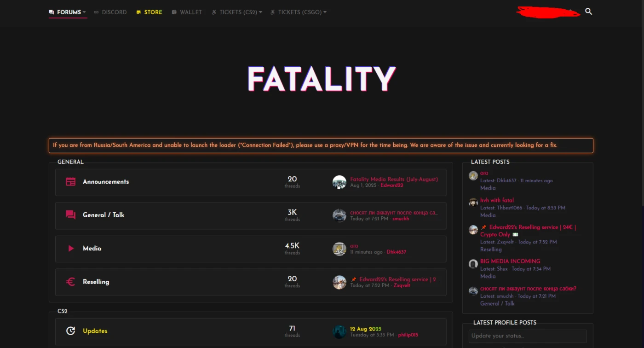Click the FATALITY logo banner
The width and height of the screenshot is (644, 348).
point(322,79)
